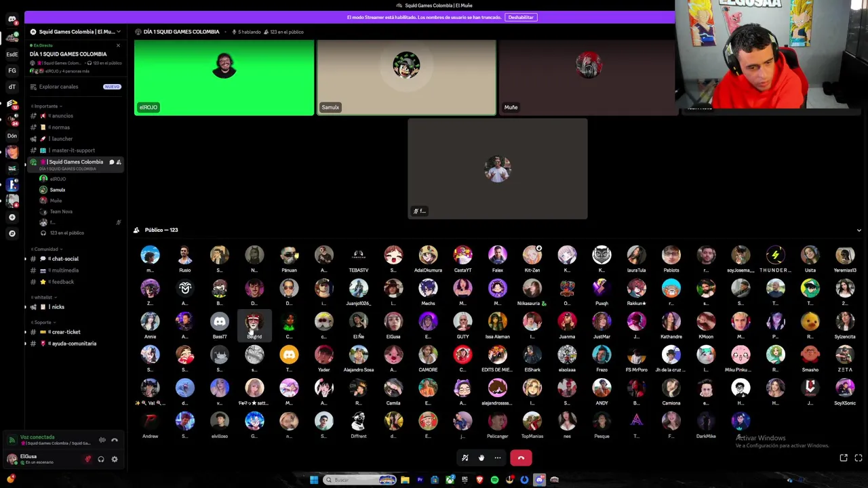This screenshot has width=868, height=488.
Task: Click the taskbar Buscar search box
Action: [x=359, y=480]
